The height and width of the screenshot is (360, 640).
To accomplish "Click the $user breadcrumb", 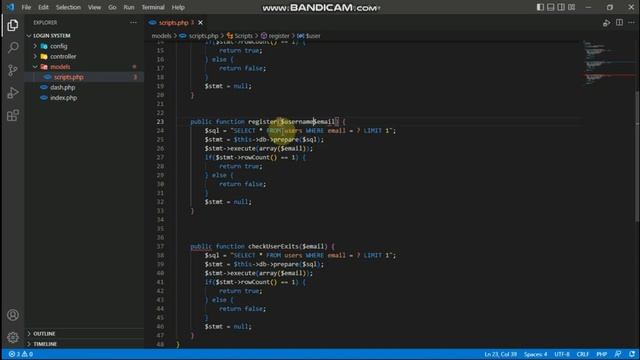I will (313, 36).
